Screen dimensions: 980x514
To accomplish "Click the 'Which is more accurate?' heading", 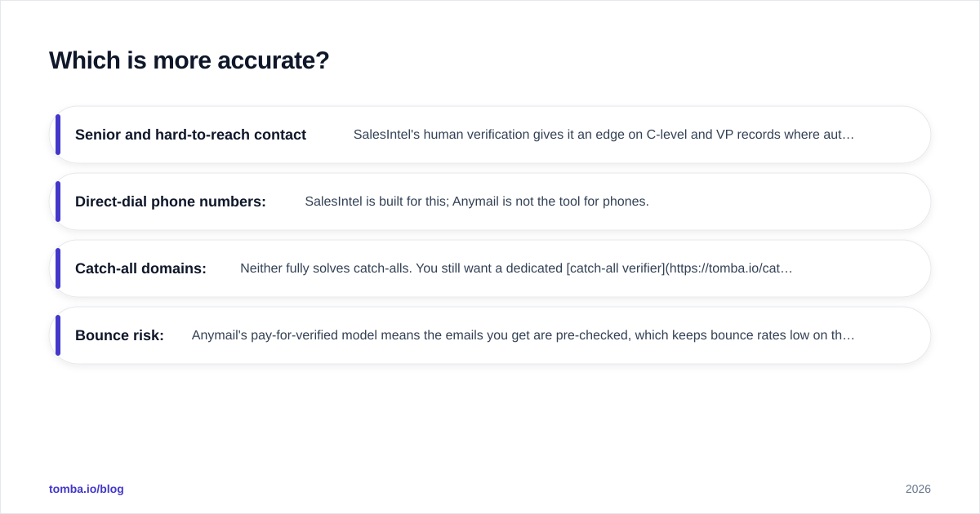I will coord(189,60).
